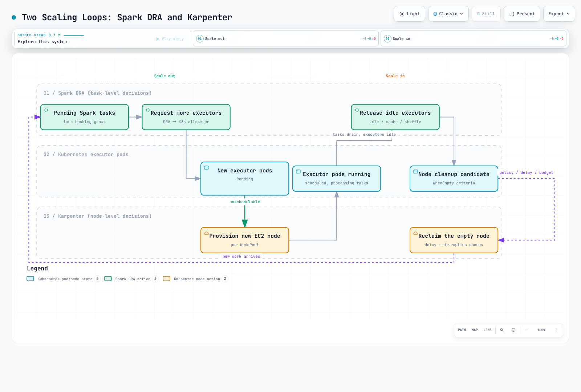Toggle Spark DRA action legend swatch

click(108, 279)
